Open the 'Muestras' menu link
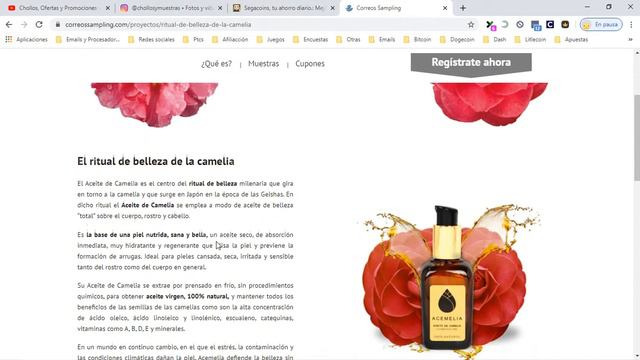The width and height of the screenshot is (640, 360). click(x=264, y=64)
